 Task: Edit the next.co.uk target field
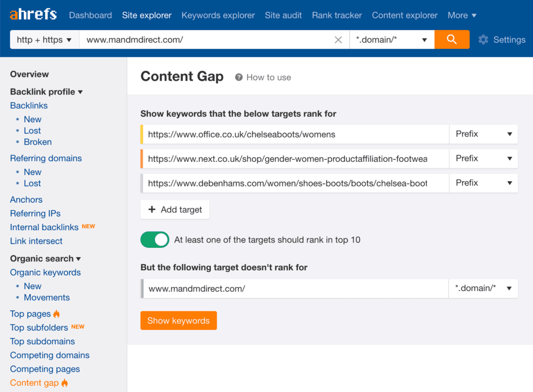(x=295, y=158)
